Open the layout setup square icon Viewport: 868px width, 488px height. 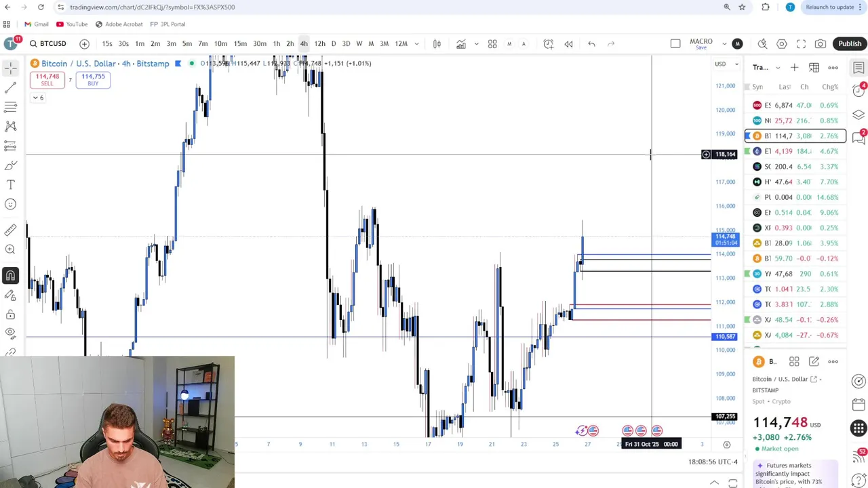675,44
